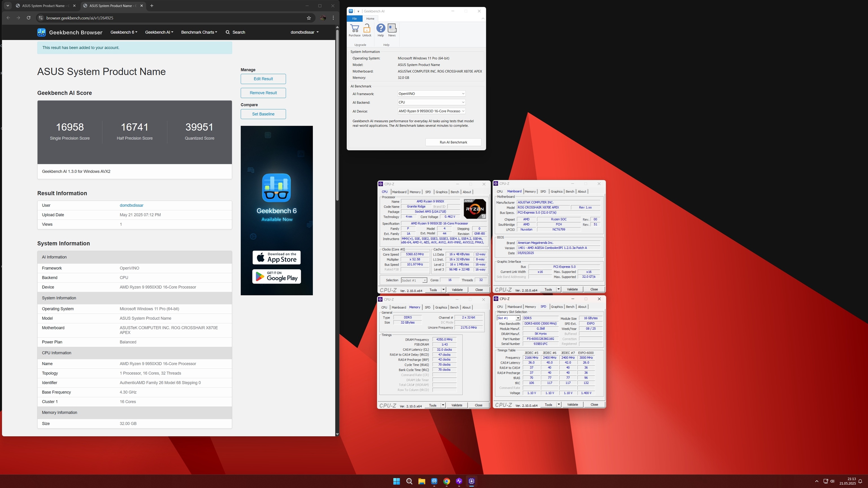
Task: Open the File tab in Geekbench AI
Action: point(355,19)
